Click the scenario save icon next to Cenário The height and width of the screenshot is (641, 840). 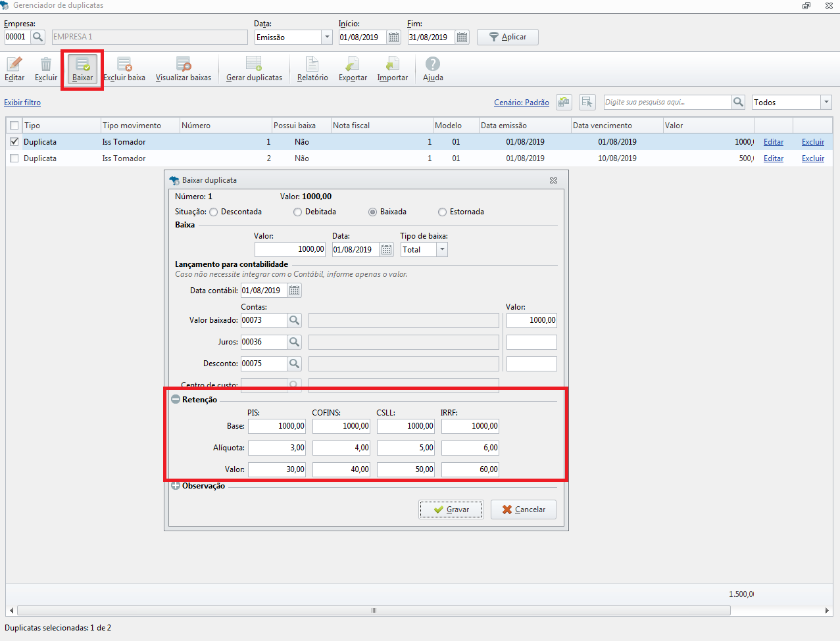pos(564,102)
